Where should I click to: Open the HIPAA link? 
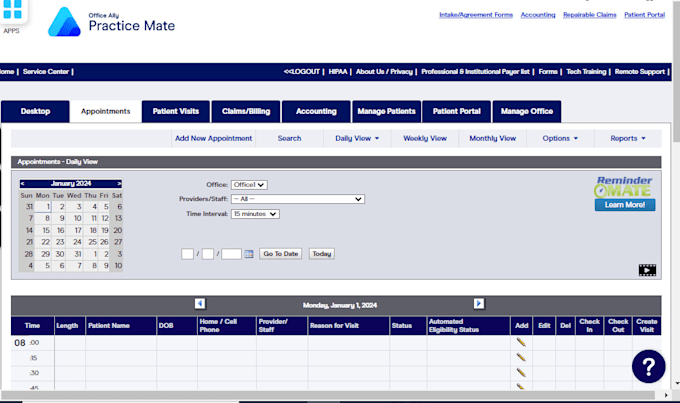pos(338,72)
